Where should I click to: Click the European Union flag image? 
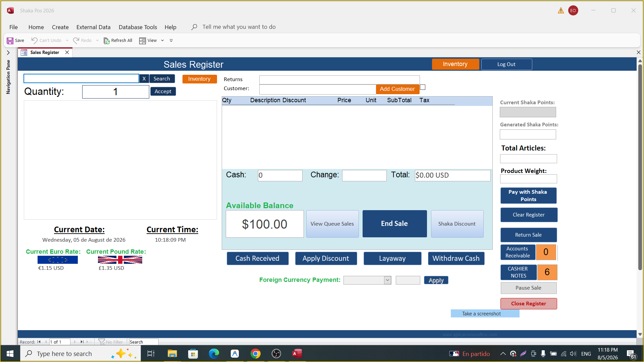pyautogui.click(x=58, y=260)
